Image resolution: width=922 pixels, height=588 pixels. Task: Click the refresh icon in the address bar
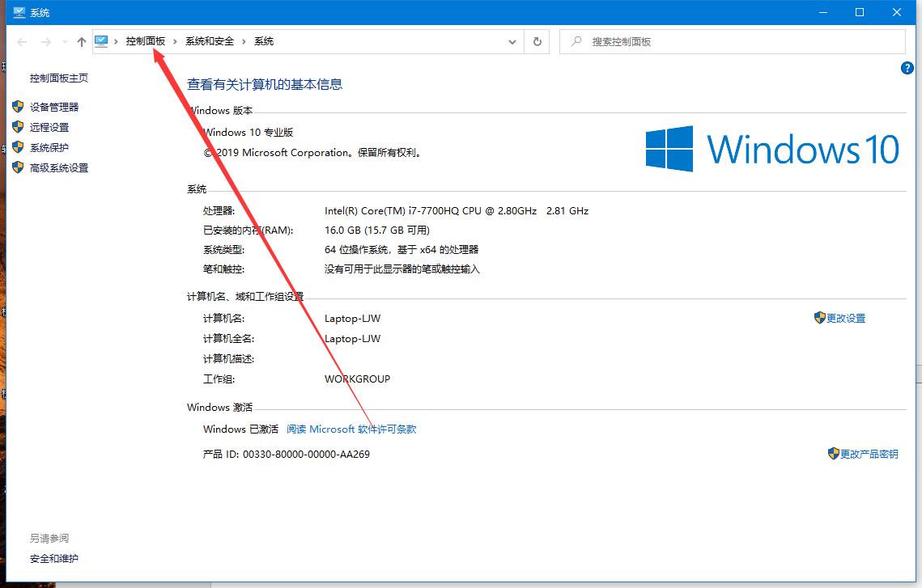(x=537, y=41)
